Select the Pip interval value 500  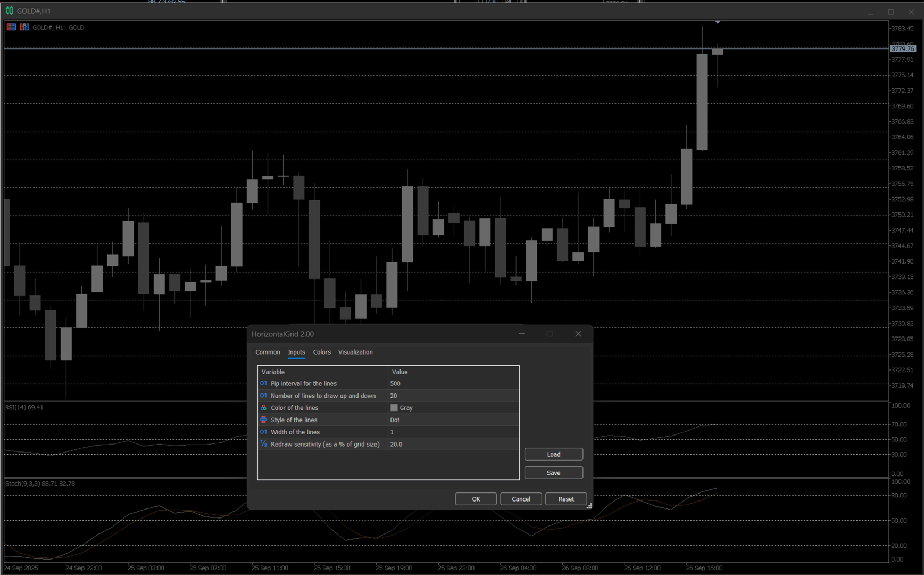(x=395, y=383)
